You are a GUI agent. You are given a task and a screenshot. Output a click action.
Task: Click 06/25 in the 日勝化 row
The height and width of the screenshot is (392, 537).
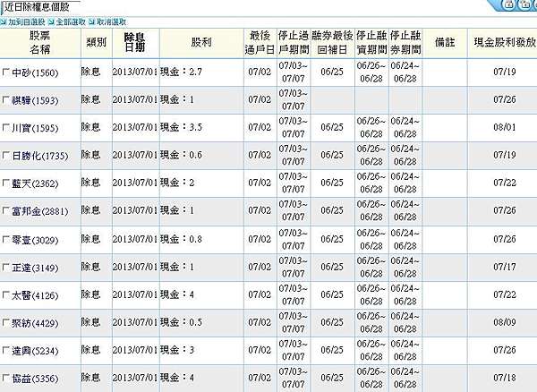pyautogui.click(x=332, y=155)
